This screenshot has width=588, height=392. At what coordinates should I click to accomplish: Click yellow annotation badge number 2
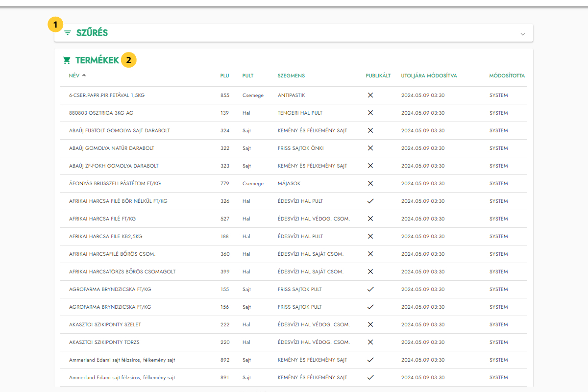(128, 60)
